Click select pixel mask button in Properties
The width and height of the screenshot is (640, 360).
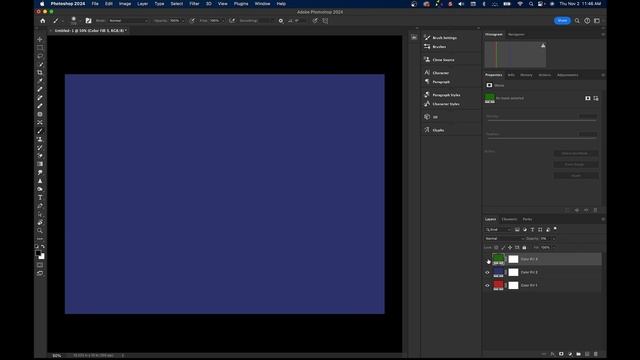[588, 98]
